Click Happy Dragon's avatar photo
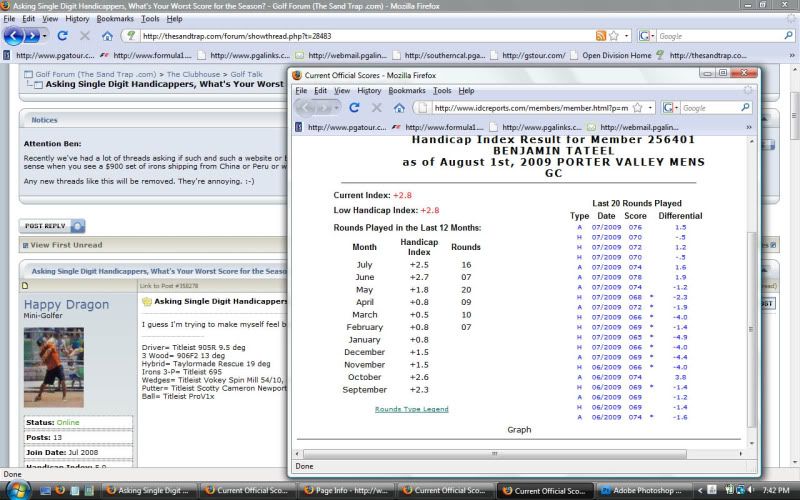 point(53,366)
